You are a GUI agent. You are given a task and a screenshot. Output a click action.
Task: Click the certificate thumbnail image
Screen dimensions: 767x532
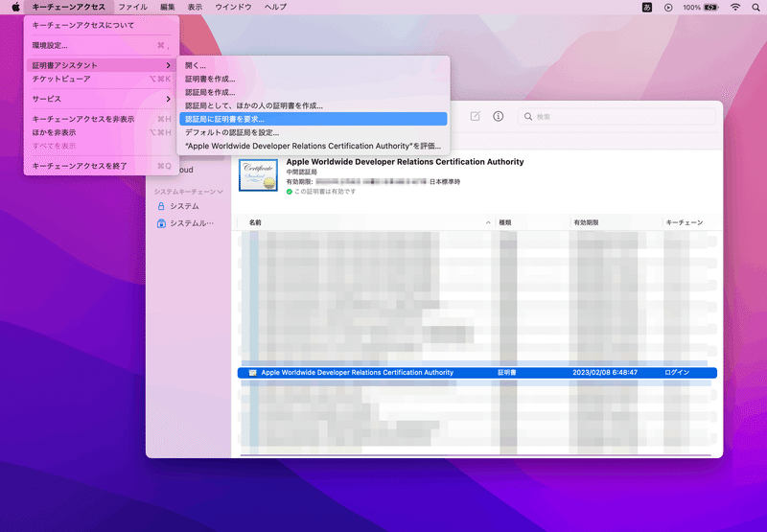[x=258, y=174]
